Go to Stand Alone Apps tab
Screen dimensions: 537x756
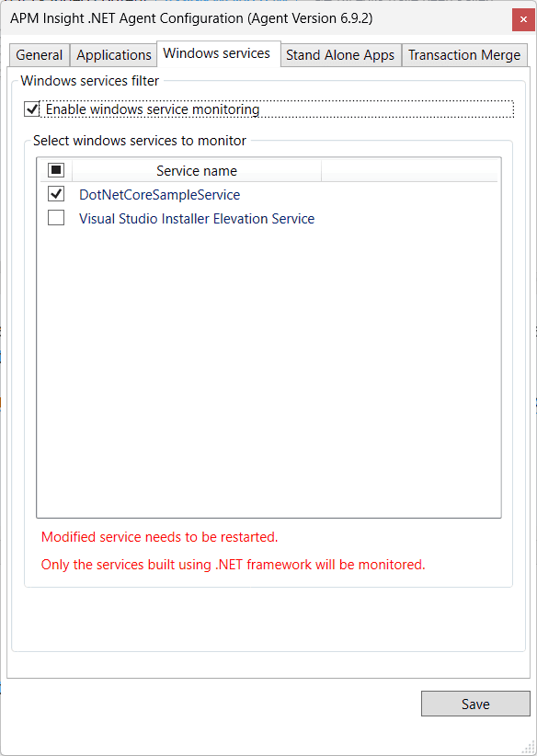tap(340, 55)
